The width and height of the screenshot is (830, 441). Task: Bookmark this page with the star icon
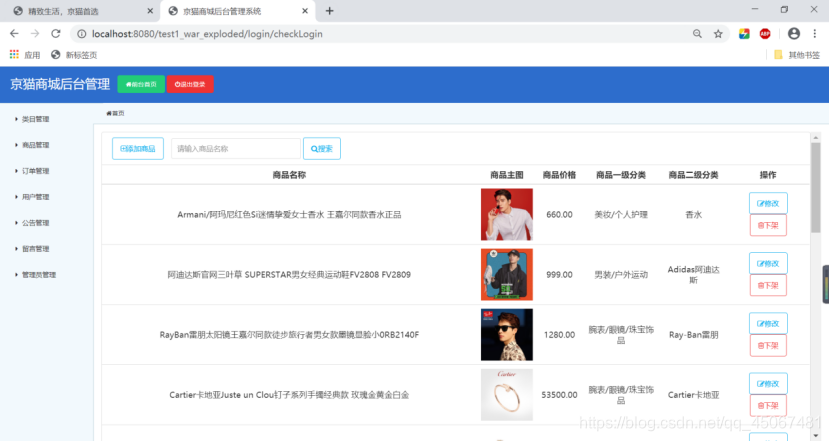coord(718,34)
